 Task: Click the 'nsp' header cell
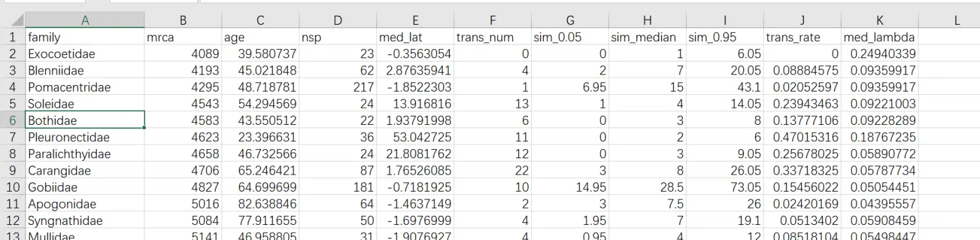(x=337, y=37)
